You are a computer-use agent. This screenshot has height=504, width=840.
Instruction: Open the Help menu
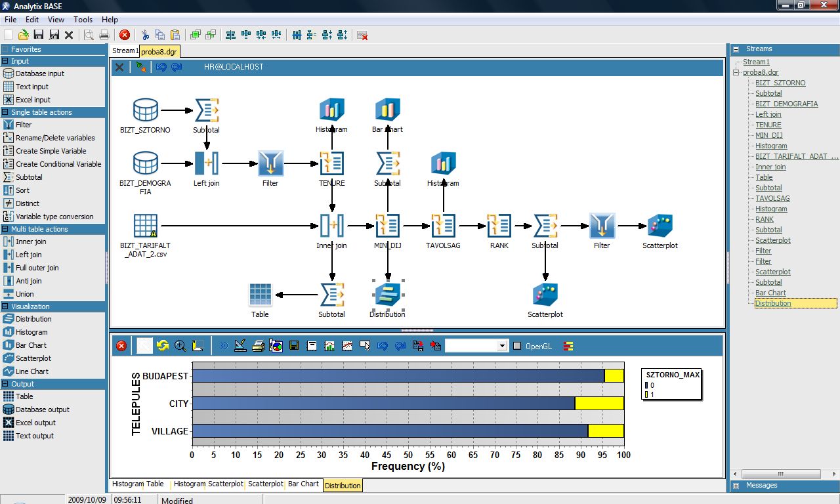pyautogui.click(x=110, y=20)
